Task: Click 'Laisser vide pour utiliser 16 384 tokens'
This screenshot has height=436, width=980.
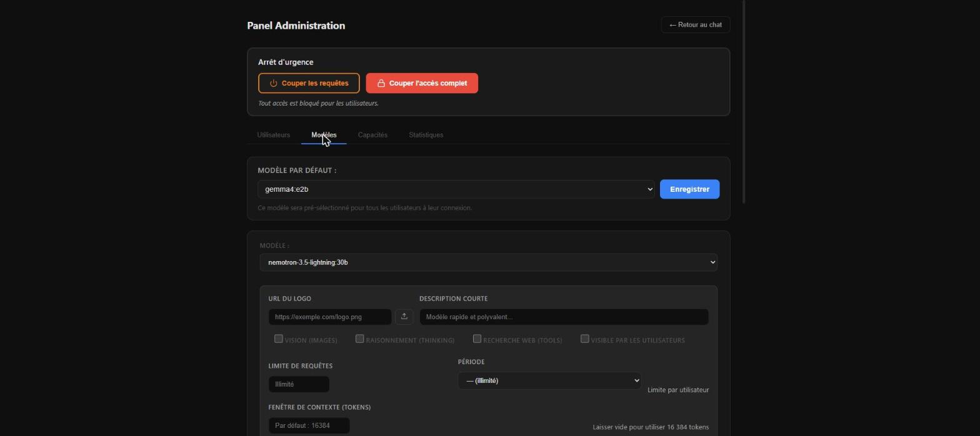Action: click(x=651, y=427)
